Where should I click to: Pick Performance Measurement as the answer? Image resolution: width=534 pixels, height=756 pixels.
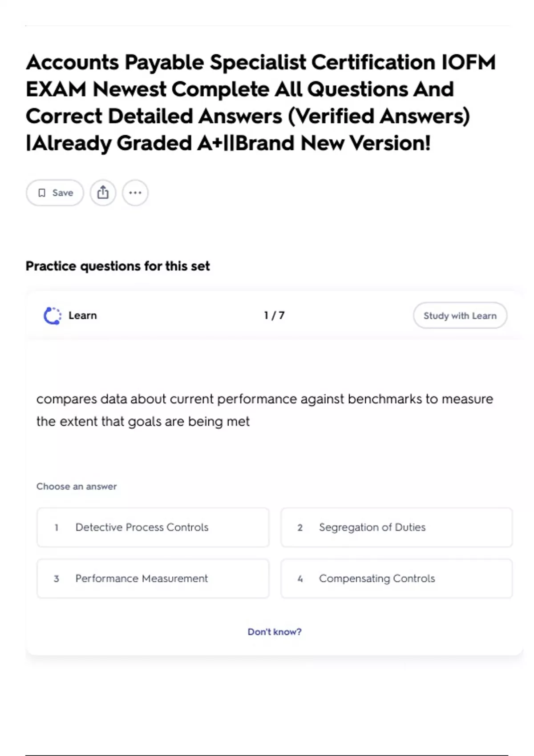[x=142, y=579]
